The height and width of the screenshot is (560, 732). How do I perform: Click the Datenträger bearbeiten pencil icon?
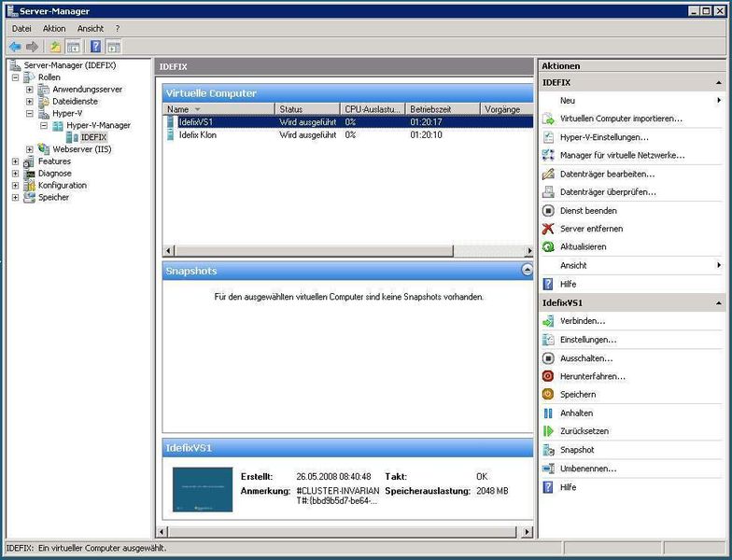pyautogui.click(x=548, y=174)
